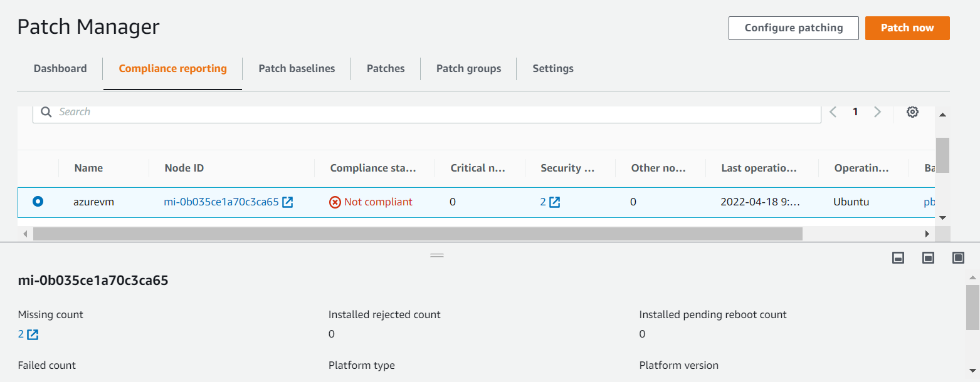Select the half-split details pane layout icon
This screenshot has width=980, height=382.
tap(928, 257)
